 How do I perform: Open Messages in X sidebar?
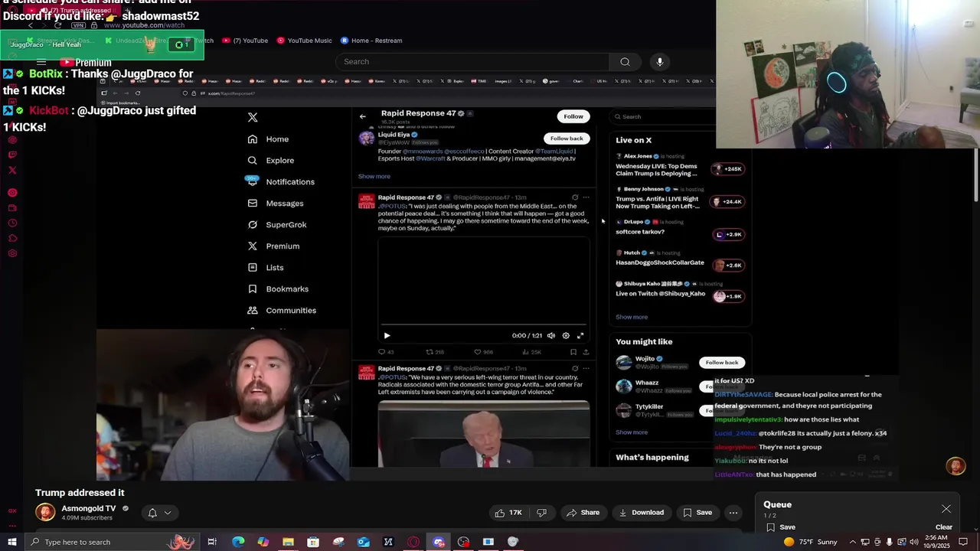pyautogui.click(x=275, y=204)
